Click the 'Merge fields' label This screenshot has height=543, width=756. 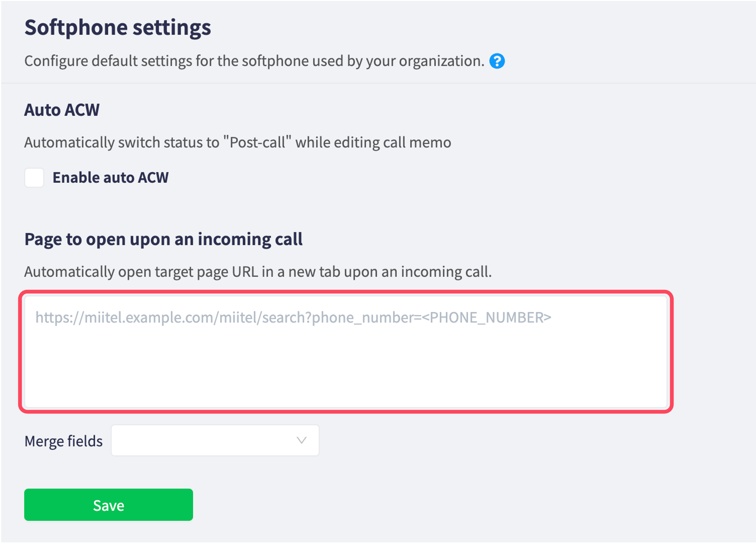[x=63, y=441]
